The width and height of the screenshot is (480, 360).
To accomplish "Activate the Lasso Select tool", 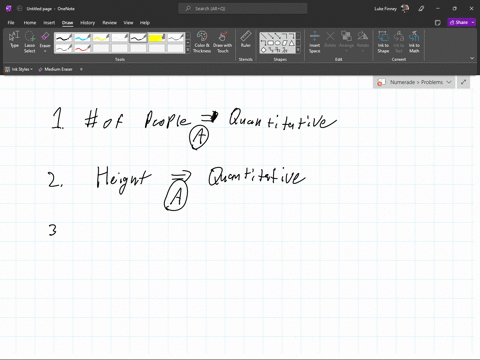I will tap(30, 42).
